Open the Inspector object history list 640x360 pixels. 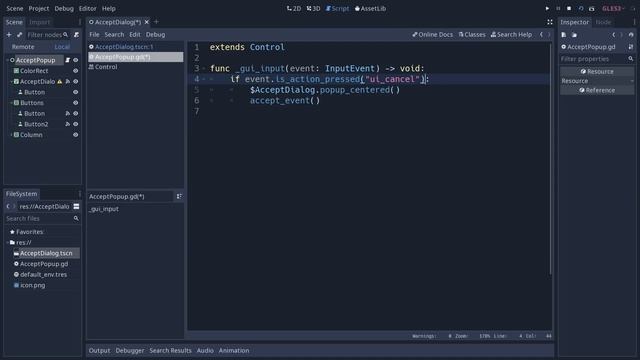(631, 35)
